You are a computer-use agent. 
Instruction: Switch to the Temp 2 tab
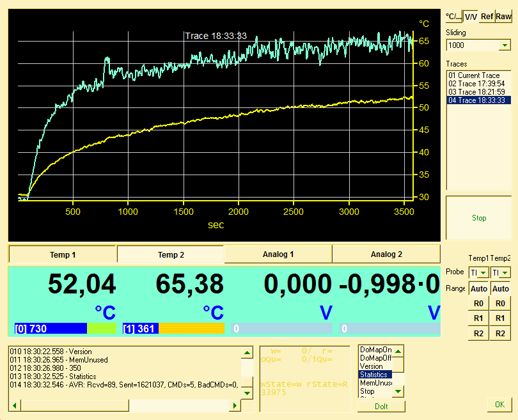tap(171, 254)
